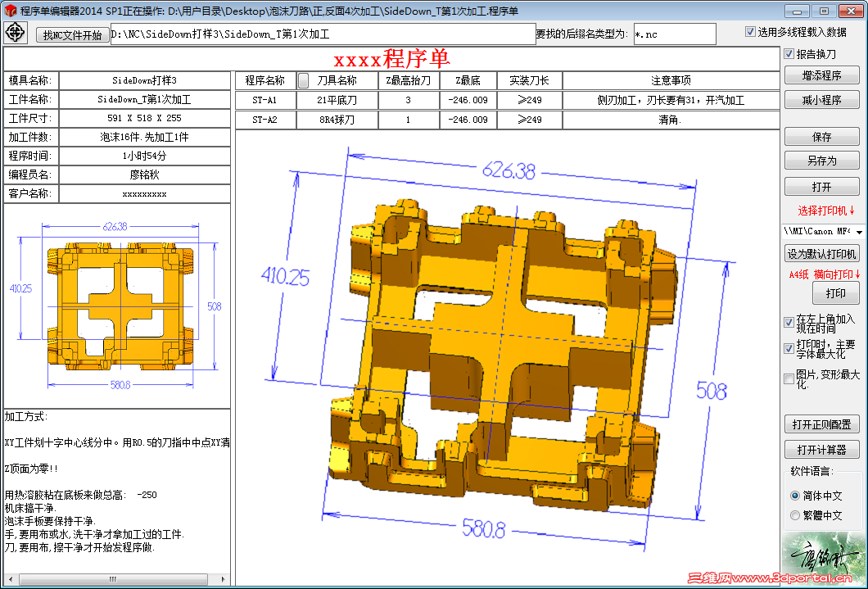Click the 加工件数 value field
Screen dimensions: 868x589
(144, 137)
